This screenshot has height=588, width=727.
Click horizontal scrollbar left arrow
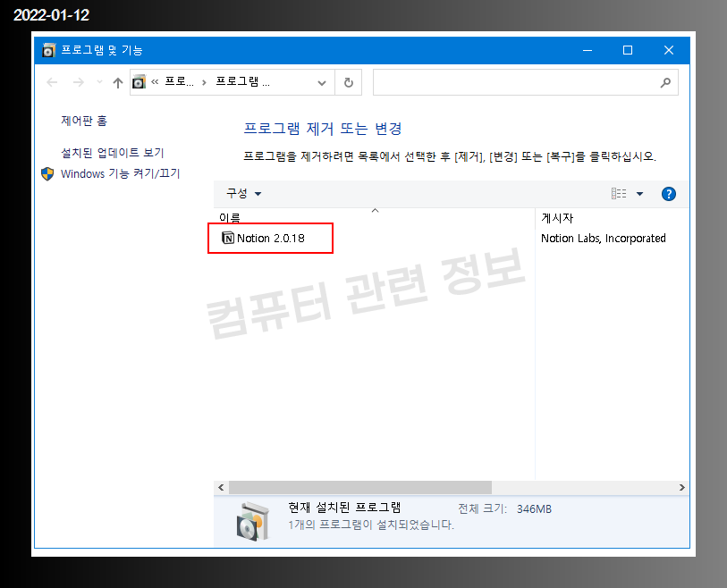[x=221, y=487]
